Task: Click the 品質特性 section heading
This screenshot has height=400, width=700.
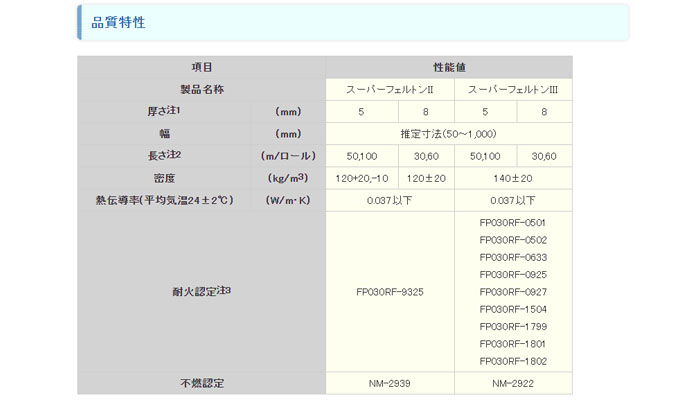Action: [x=118, y=22]
